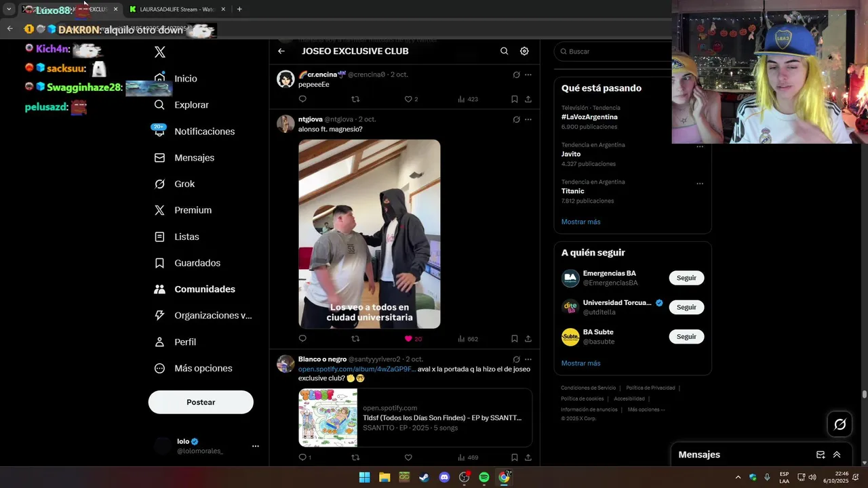Open Grok icon on cr.encina post
This screenshot has height=488, width=868.
pos(516,75)
